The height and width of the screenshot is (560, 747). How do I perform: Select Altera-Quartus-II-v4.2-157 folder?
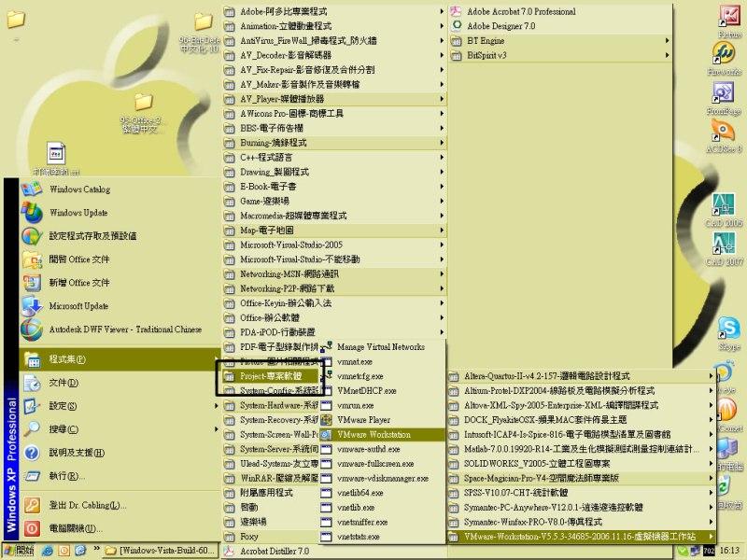(x=581, y=376)
